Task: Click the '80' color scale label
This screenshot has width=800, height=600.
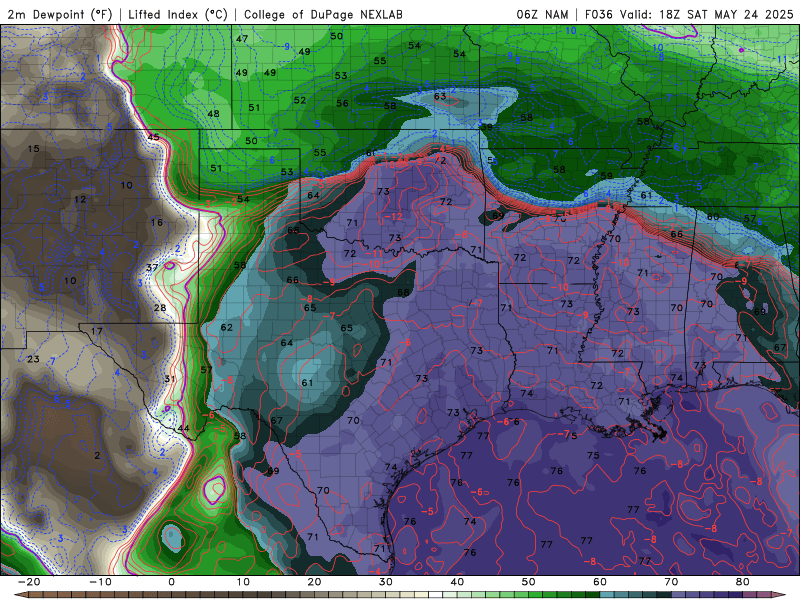Action: [743, 582]
